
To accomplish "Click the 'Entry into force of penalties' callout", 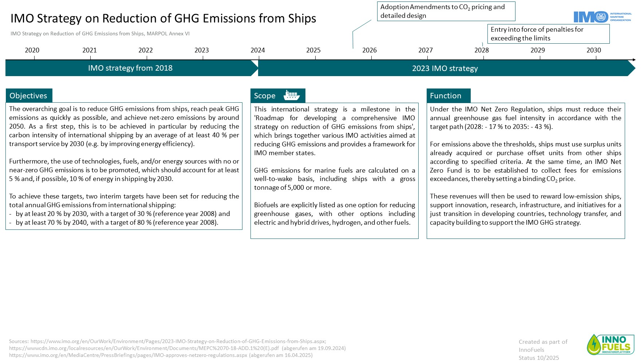I will tap(548, 34).
